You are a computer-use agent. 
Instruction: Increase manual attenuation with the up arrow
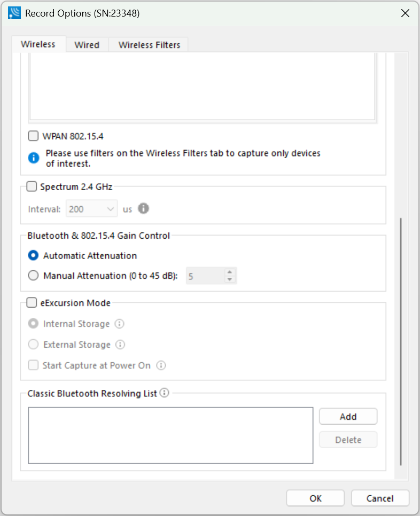[230, 272]
